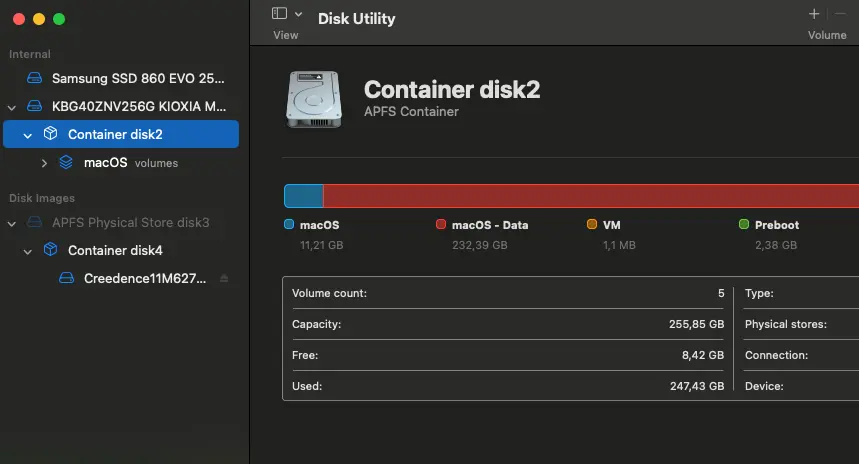
Task: Close the window with red button
Action: click(19, 19)
